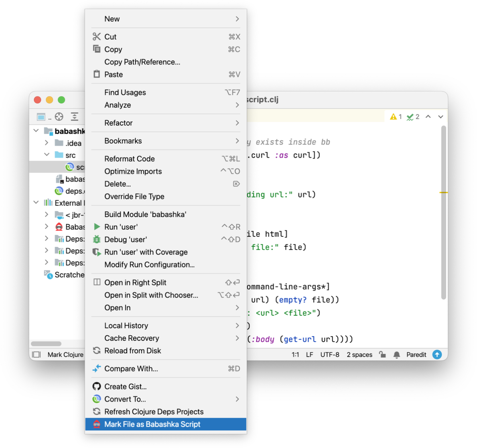Click the Analyze menu entry

pyautogui.click(x=166, y=105)
